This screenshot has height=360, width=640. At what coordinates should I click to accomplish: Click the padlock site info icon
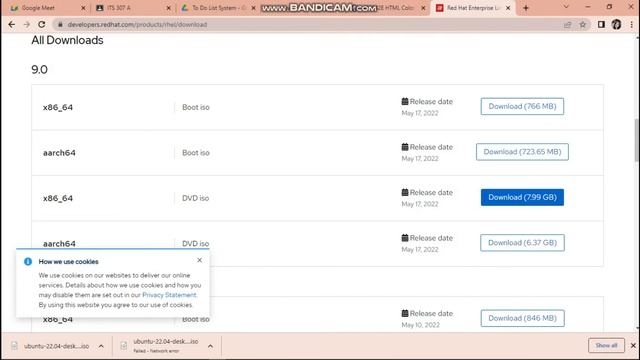click(x=60, y=24)
